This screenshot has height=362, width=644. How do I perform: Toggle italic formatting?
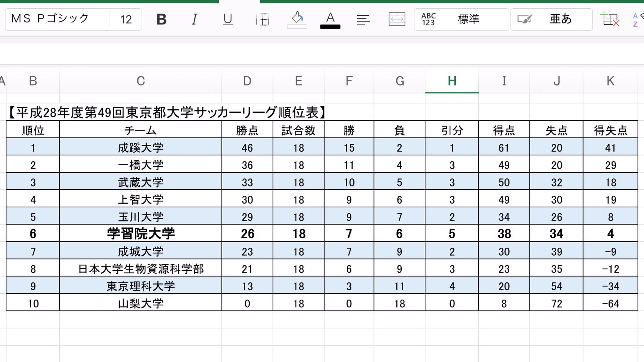[x=194, y=19]
